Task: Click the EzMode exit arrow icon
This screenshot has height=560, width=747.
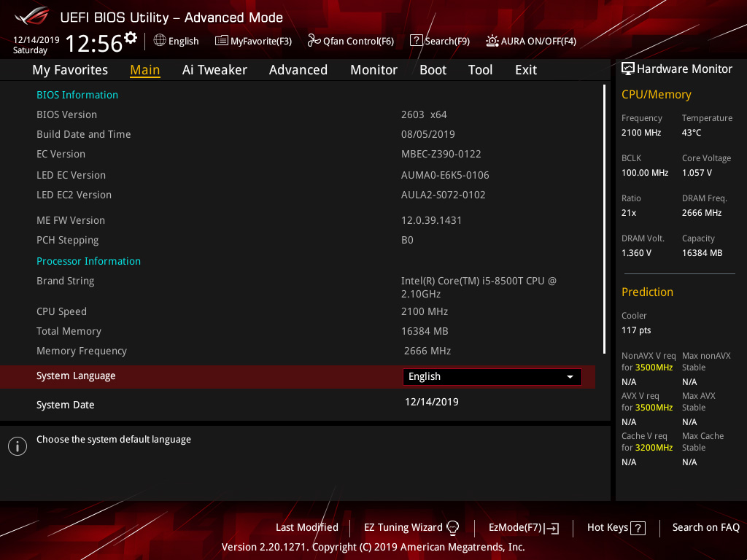Action: click(x=551, y=528)
